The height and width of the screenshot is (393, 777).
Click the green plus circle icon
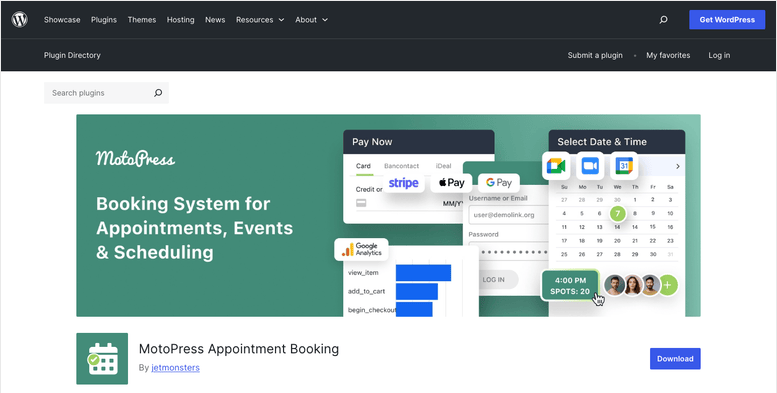coord(667,285)
